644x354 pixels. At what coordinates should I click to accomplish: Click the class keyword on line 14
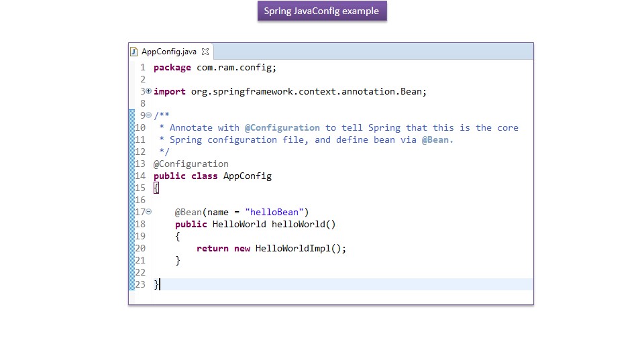[x=204, y=176]
